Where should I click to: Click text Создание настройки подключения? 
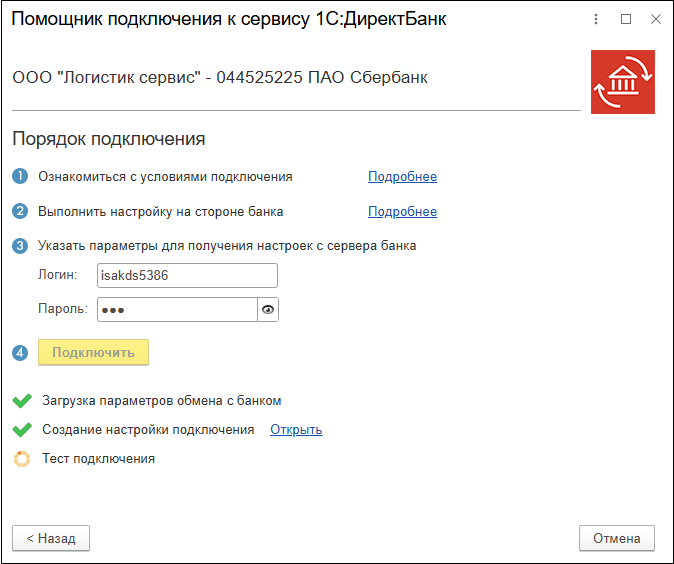[148, 429]
